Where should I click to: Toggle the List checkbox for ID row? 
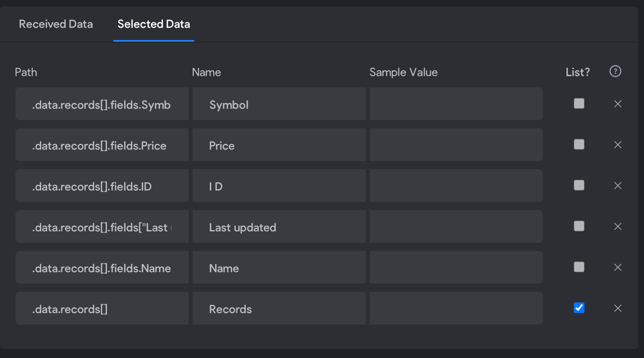tap(579, 185)
